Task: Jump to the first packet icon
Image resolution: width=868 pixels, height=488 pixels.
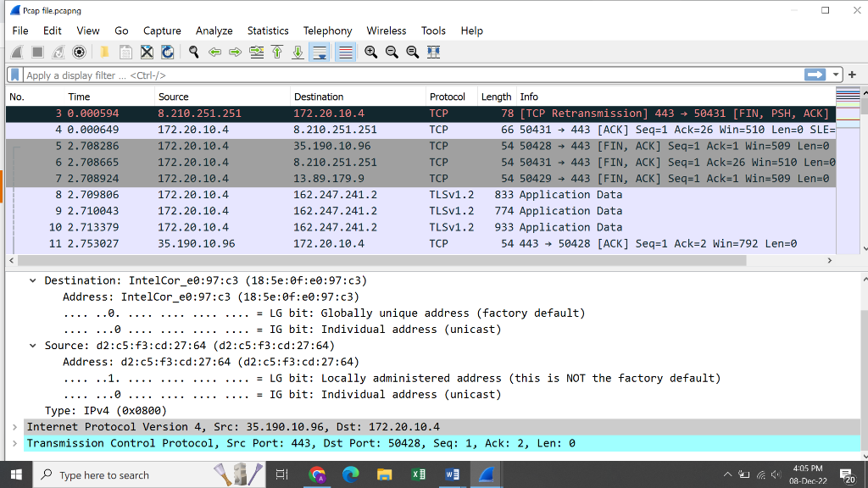Action: [277, 52]
